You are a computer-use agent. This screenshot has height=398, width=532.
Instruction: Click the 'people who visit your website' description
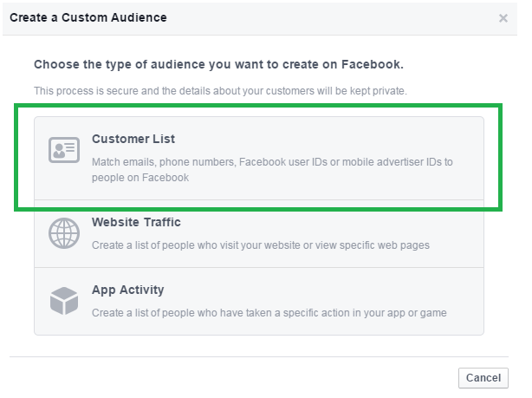tap(261, 245)
